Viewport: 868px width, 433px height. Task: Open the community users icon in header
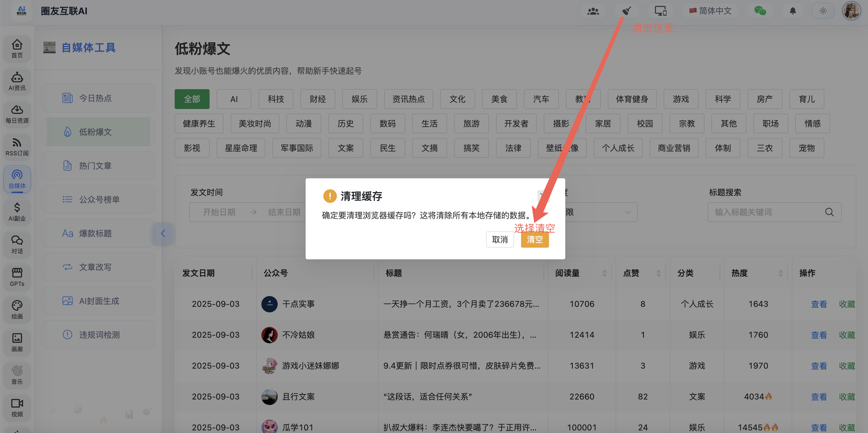(x=593, y=11)
